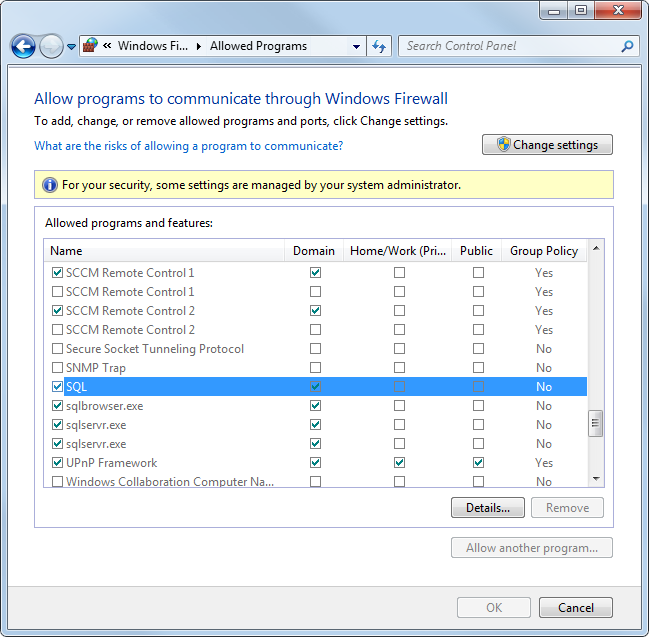Click the scroll up arrow of list

[x=596, y=248]
